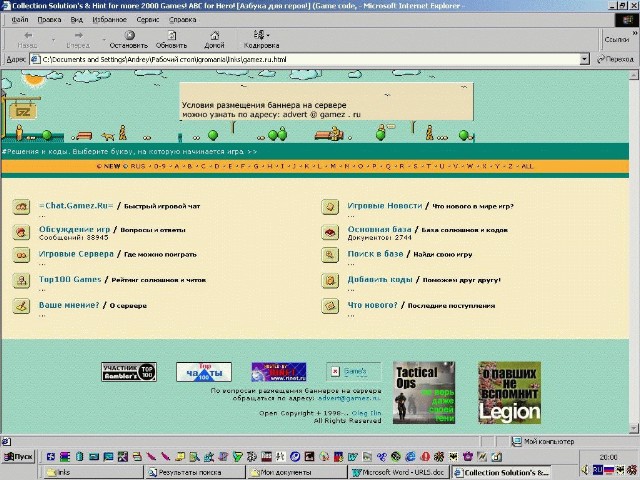Refresh the page with Обновить
640x480 pixels.
click(x=171, y=39)
